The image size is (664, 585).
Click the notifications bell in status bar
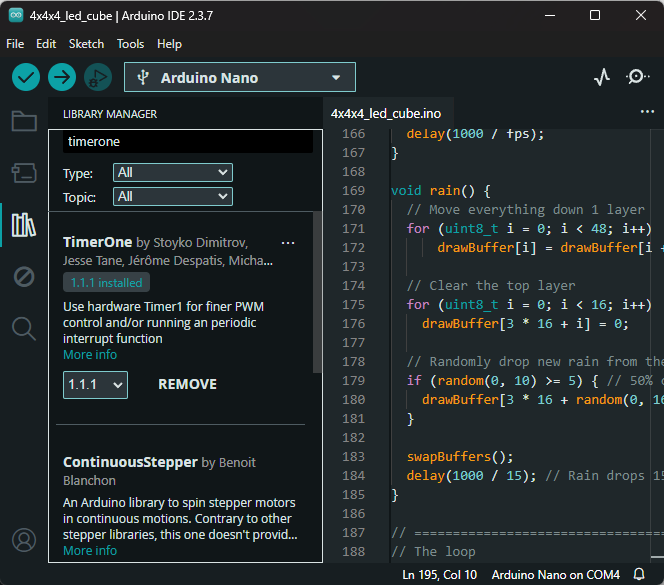pos(639,575)
